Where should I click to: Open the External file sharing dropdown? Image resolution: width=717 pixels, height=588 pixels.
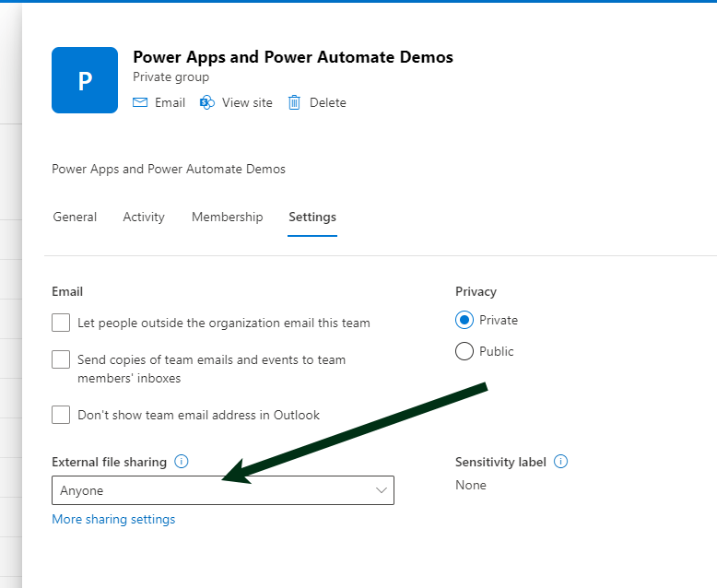click(x=222, y=490)
